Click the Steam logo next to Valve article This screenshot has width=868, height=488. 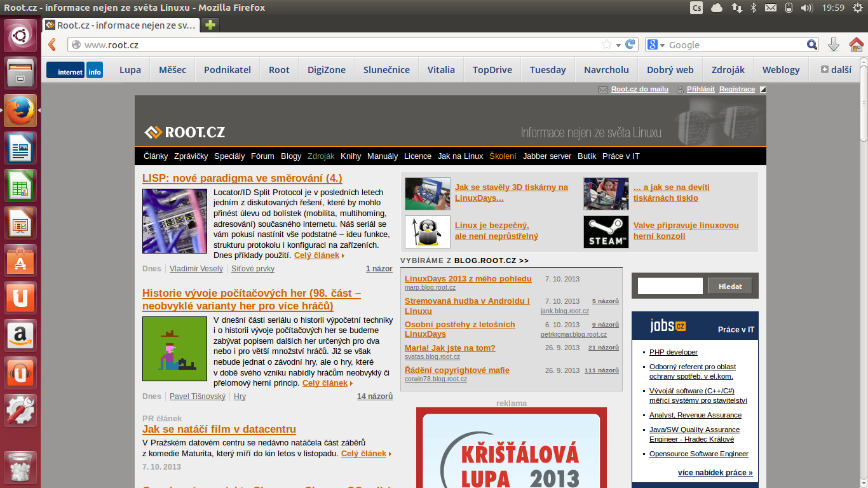pyautogui.click(x=606, y=231)
